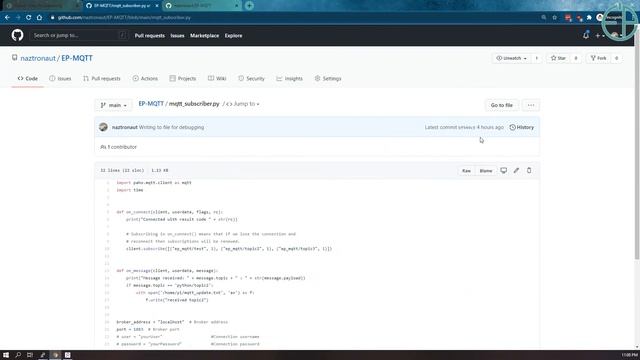This screenshot has height=360, width=640.
Task: Click the Go to file button
Action: point(502,105)
